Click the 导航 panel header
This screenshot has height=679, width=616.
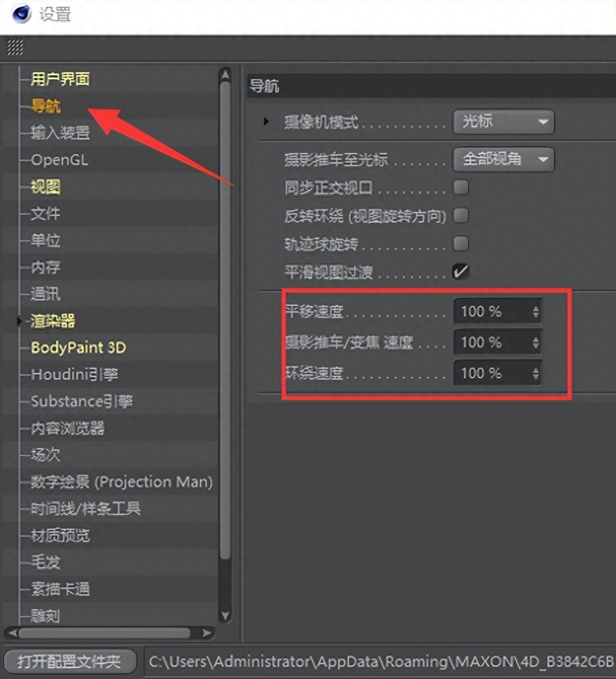coord(431,86)
